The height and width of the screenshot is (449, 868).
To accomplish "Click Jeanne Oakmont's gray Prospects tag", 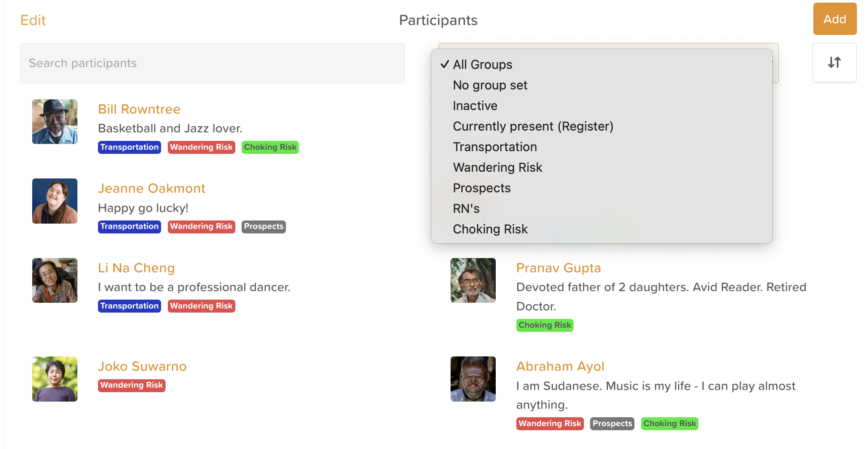I will pos(264,227).
